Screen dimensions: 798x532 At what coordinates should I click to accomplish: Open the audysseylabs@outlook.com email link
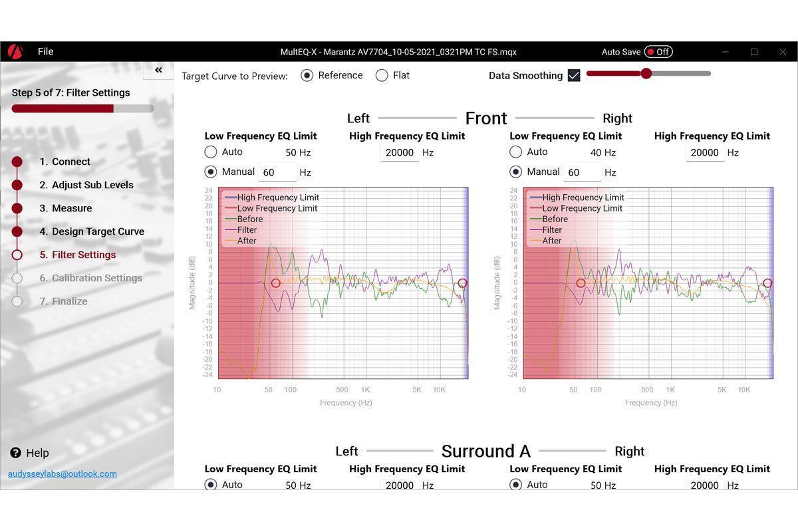(x=63, y=474)
